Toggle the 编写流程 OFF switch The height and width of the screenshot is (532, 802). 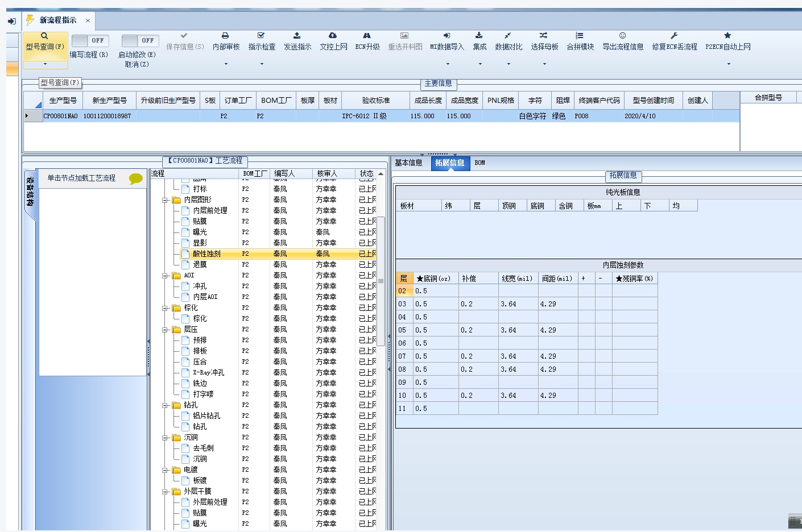[x=90, y=40]
